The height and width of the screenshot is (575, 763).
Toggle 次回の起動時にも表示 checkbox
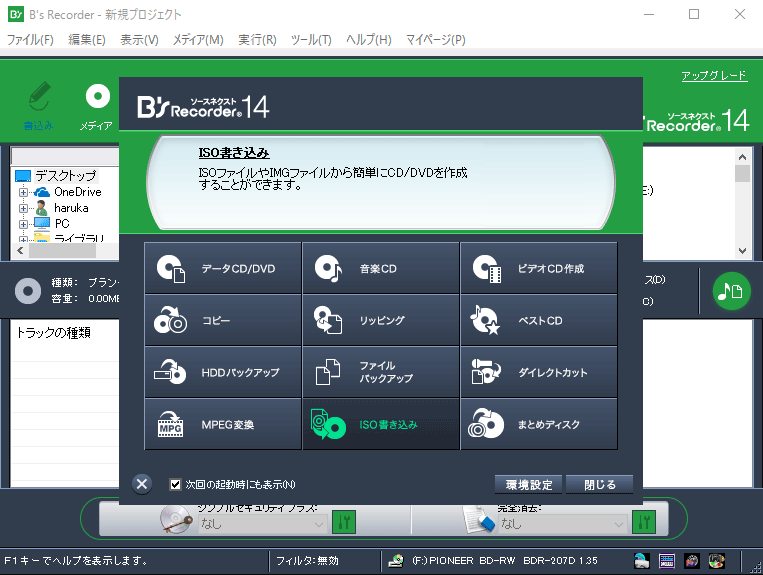tap(175, 485)
